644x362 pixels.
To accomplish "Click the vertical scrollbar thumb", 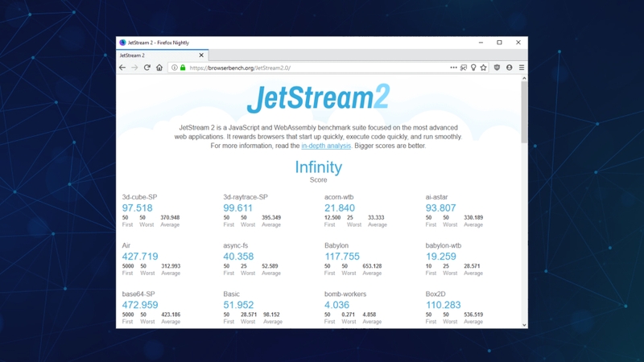I will pyautogui.click(x=525, y=112).
